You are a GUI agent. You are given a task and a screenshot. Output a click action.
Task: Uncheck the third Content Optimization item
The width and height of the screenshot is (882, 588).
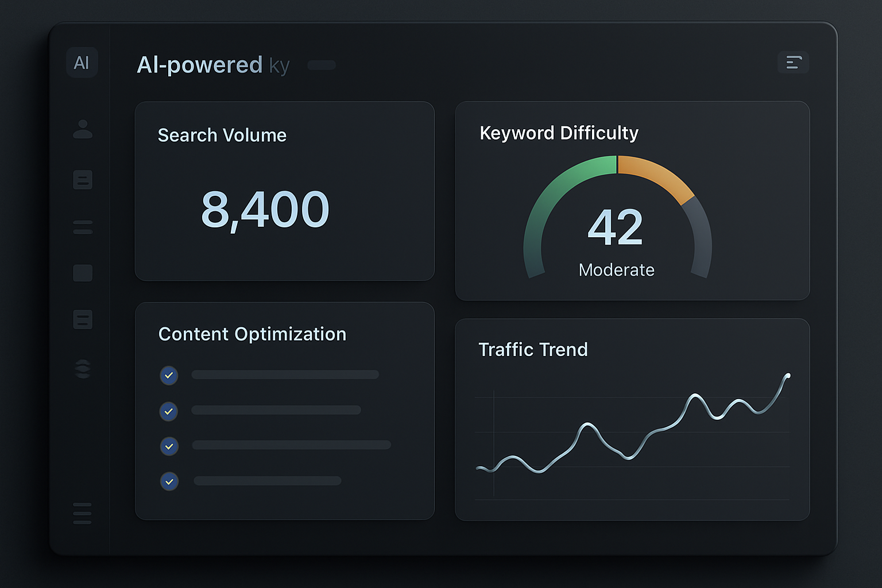[169, 446]
